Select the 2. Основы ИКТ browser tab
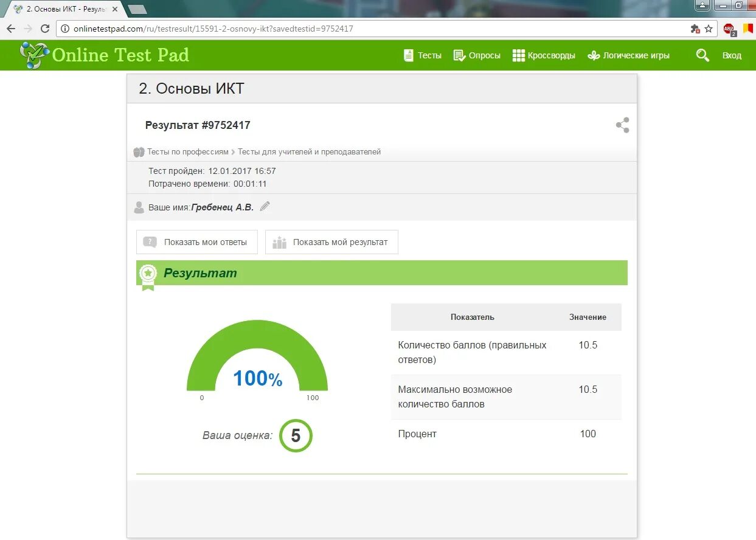Image resolution: width=756 pixels, height=540 pixels. coord(65,9)
